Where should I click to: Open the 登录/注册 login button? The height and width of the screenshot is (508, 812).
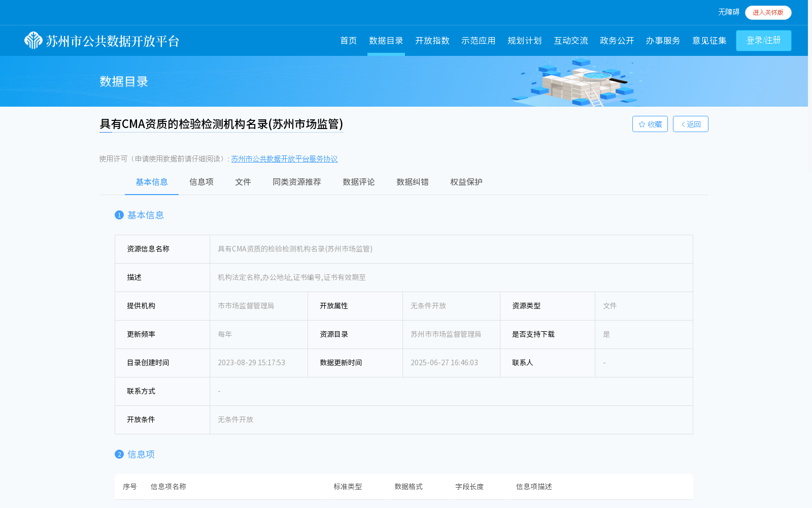point(763,41)
